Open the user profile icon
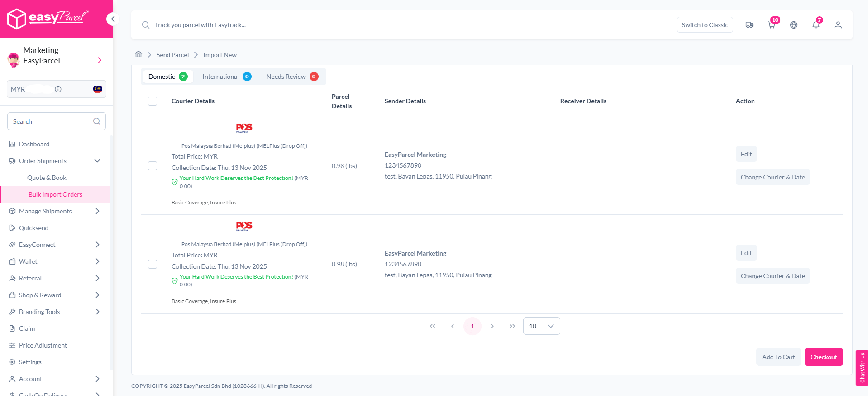Image resolution: width=868 pixels, height=396 pixels. point(838,25)
